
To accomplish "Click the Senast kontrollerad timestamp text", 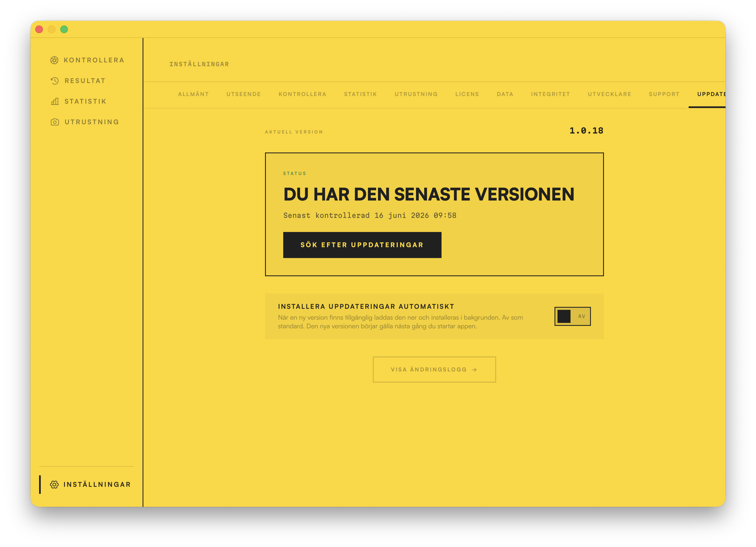I will tap(370, 215).
